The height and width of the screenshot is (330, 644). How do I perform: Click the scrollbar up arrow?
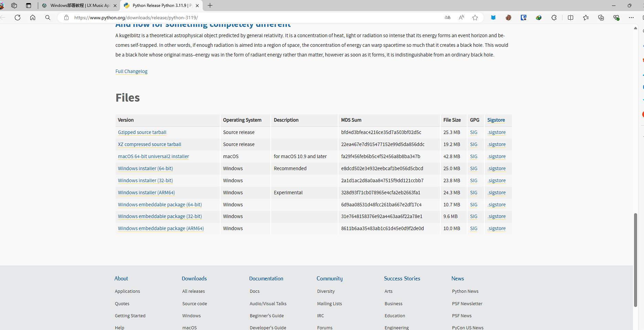tap(635, 28)
